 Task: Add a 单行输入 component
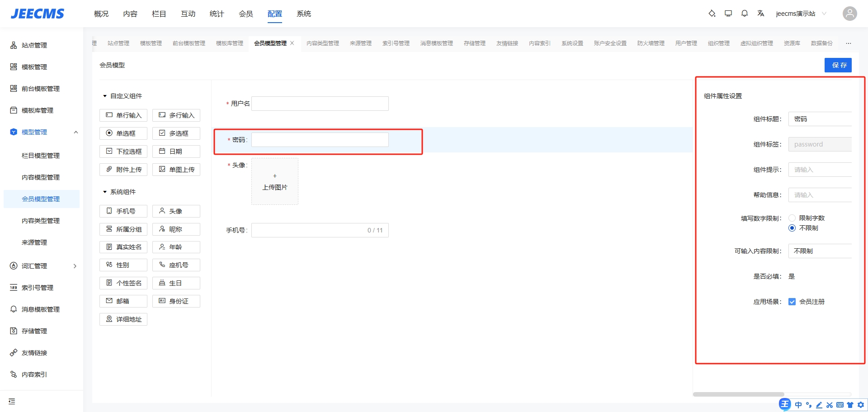[x=123, y=115]
